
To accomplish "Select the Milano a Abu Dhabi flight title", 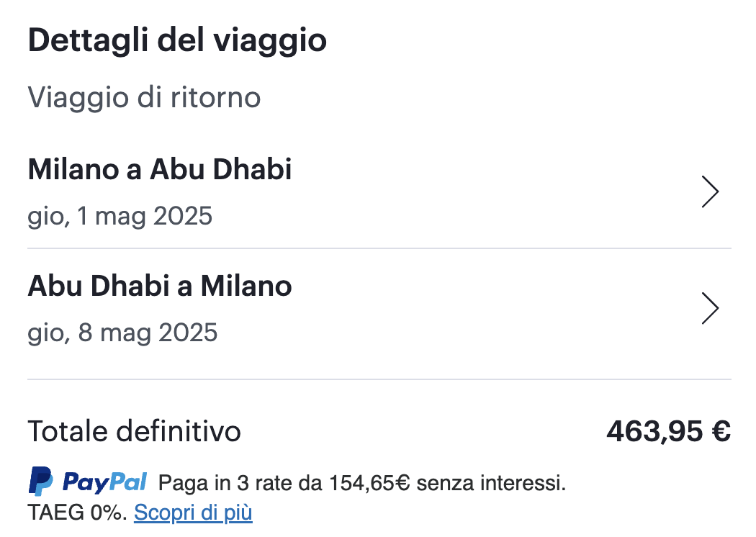I will tap(160, 169).
